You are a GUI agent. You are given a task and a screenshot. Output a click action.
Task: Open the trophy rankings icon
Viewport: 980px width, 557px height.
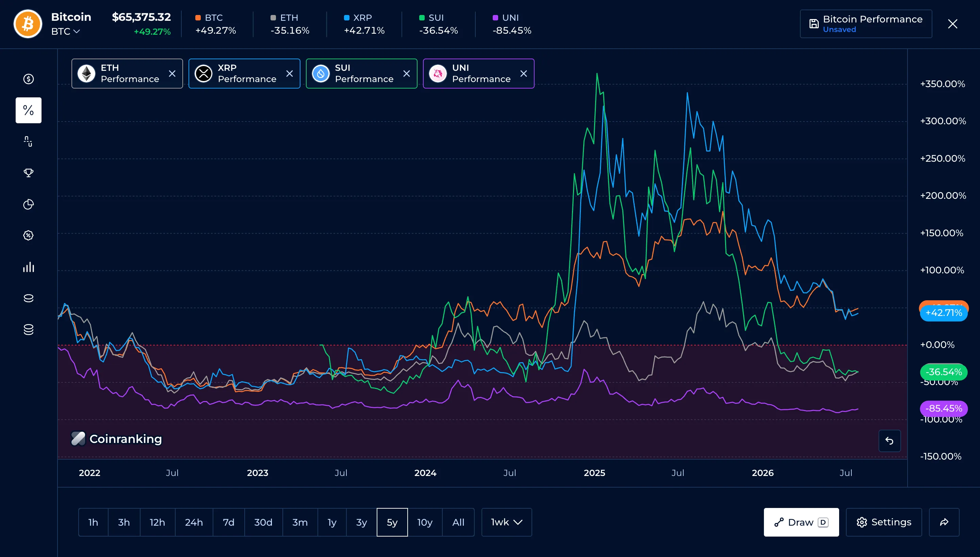tap(28, 173)
